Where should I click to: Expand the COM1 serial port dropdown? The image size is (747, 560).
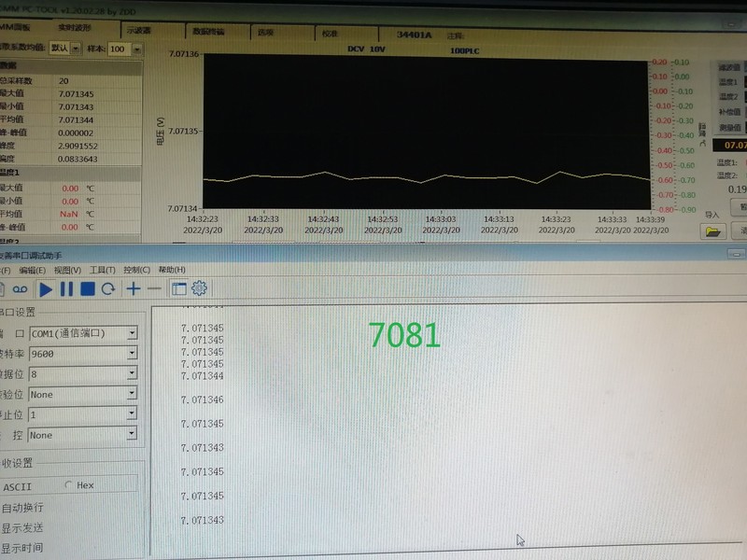tap(132, 333)
